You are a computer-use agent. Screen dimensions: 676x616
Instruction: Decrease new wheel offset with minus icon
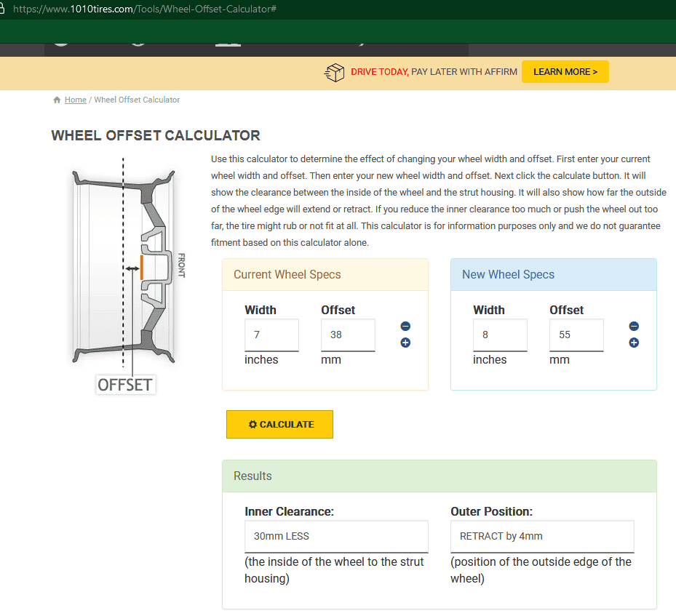click(634, 326)
